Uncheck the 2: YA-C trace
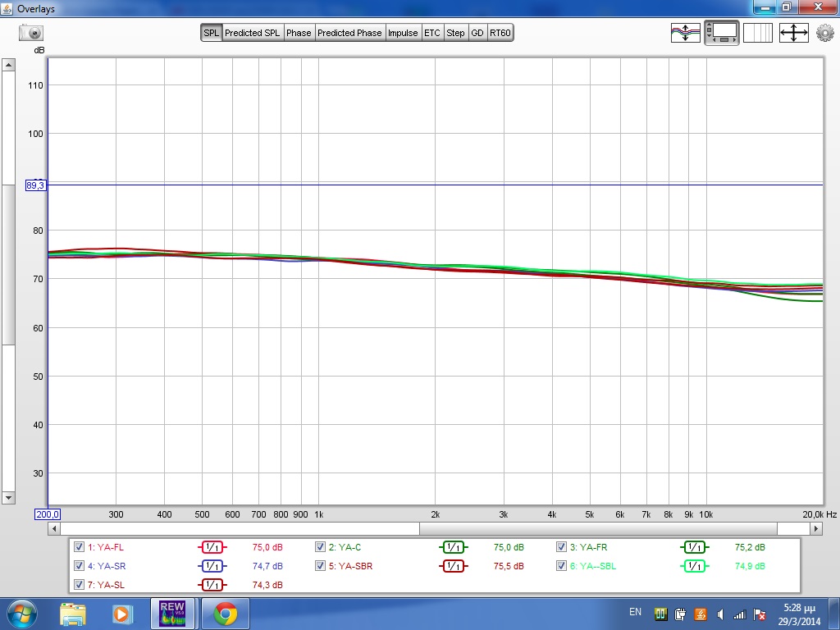 pos(321,547)
